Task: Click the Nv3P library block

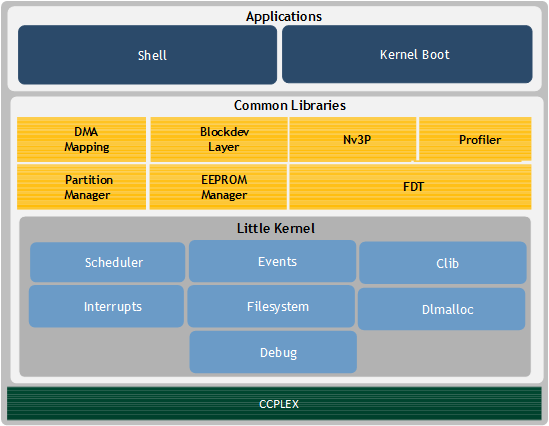Action: tap(353, 139)
